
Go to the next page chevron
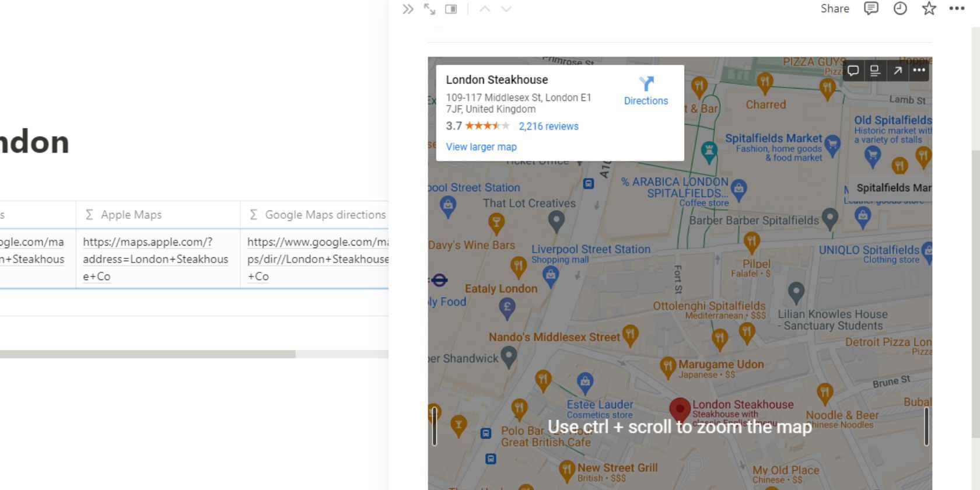click(506, 9)
